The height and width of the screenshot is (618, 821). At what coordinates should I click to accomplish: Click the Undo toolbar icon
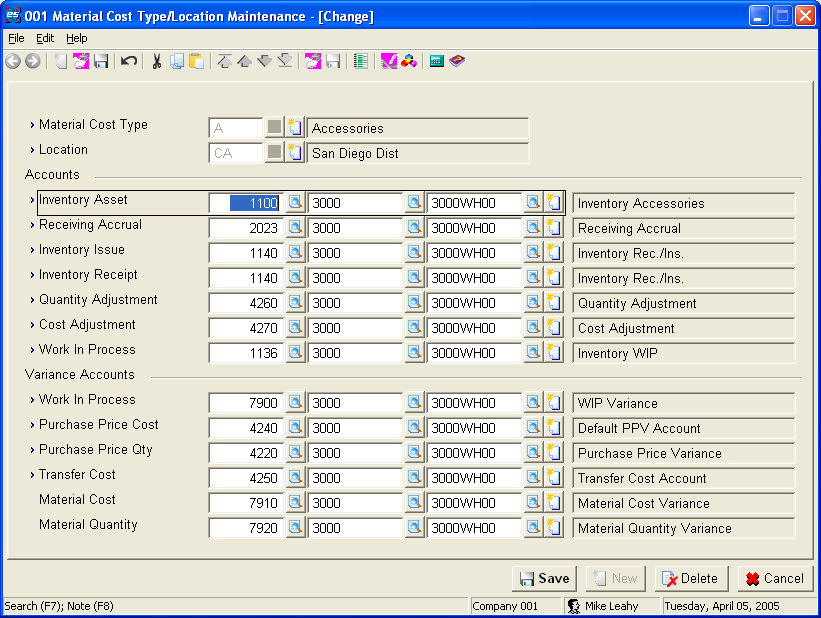point(129,61)
